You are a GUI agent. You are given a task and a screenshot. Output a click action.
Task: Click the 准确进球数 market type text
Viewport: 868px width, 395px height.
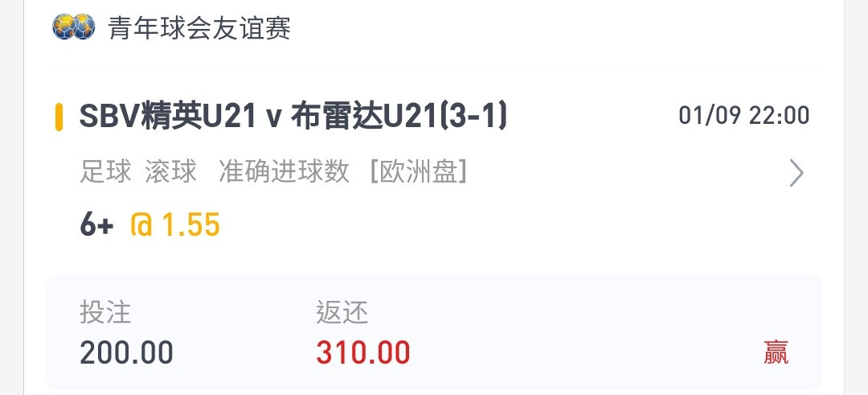pyautogui.click(x=284, y=171)
